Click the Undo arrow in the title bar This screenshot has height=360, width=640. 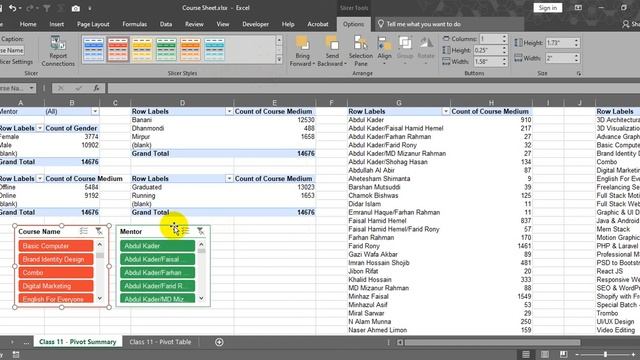(13, 8)
